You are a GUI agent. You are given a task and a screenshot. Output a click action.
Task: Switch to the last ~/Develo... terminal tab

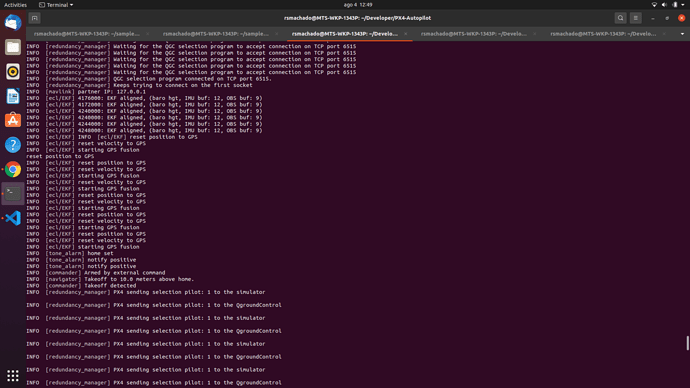(603, 34)
